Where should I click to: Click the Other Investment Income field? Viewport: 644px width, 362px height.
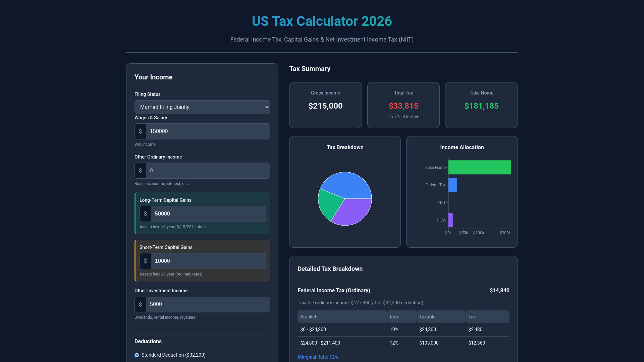[207, 304]
